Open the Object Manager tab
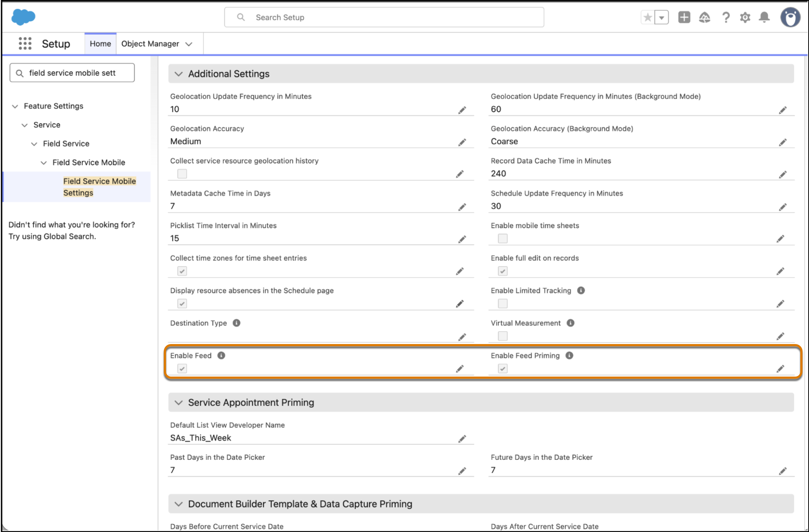Image resolution: width=809 pixels, height=532 pixels. (x=150, y=44)
